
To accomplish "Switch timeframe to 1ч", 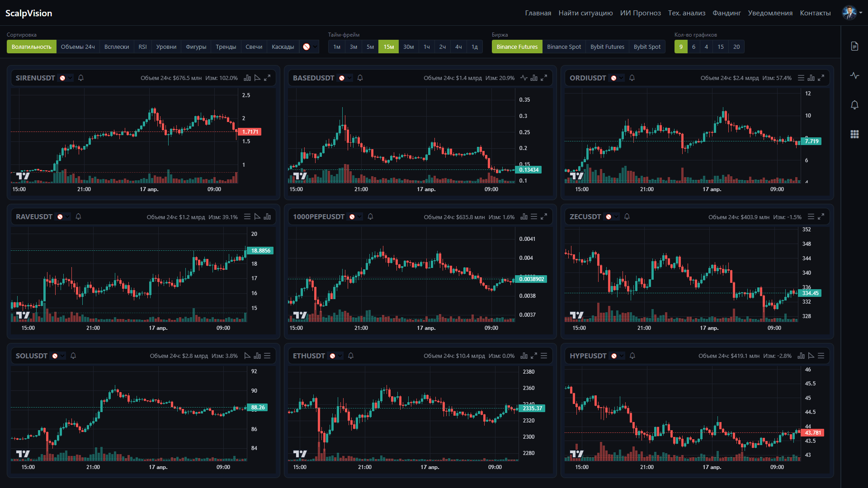I will (x=427, y=47).
